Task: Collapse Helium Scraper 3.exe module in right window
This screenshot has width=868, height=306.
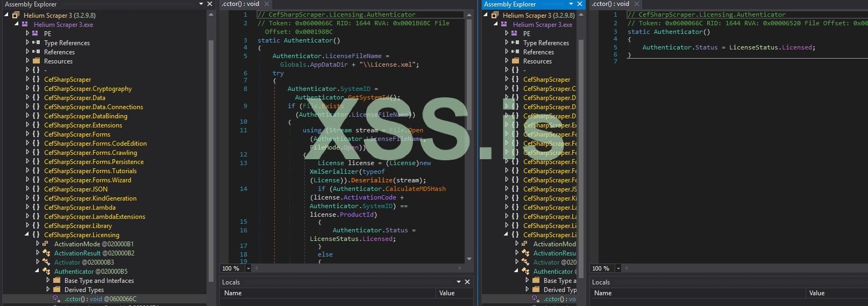Action: (x=496, y=24)
